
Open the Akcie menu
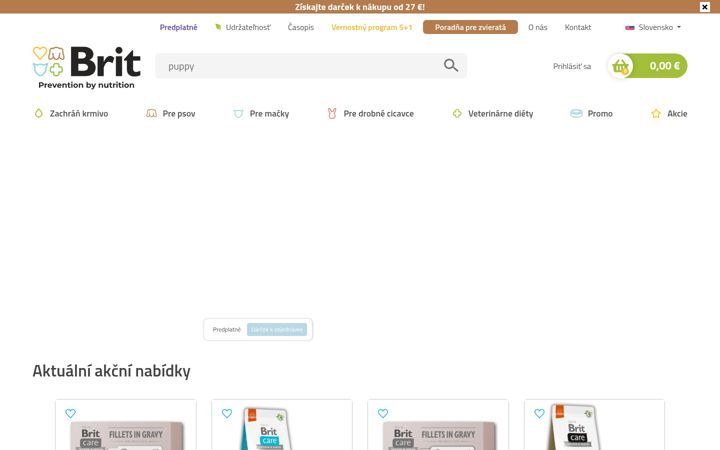click(x=677, y=113)
